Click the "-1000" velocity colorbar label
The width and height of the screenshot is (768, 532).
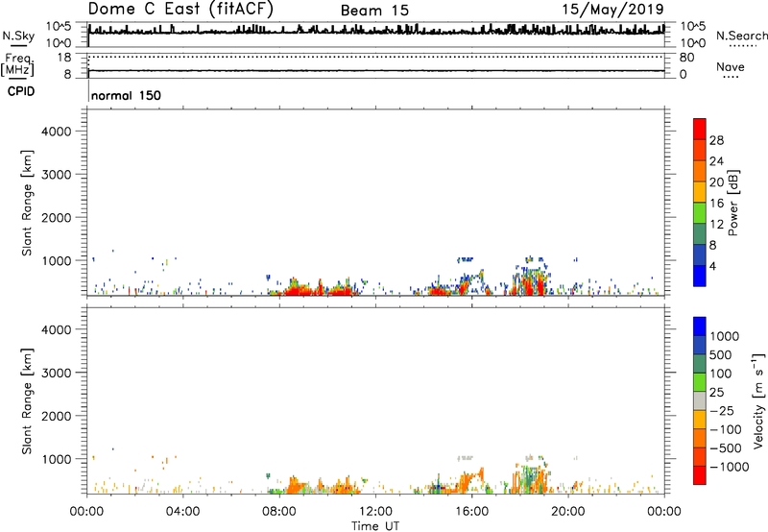[x=729, y=467]
